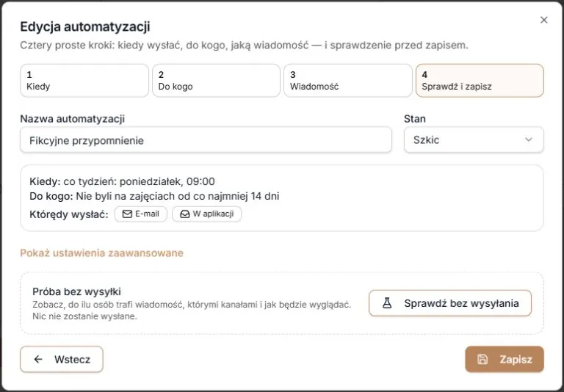Click the inbox icon in W aplikacji chip
The width and height of the screenshot is (564, 392).
click(x=184, y=214)
